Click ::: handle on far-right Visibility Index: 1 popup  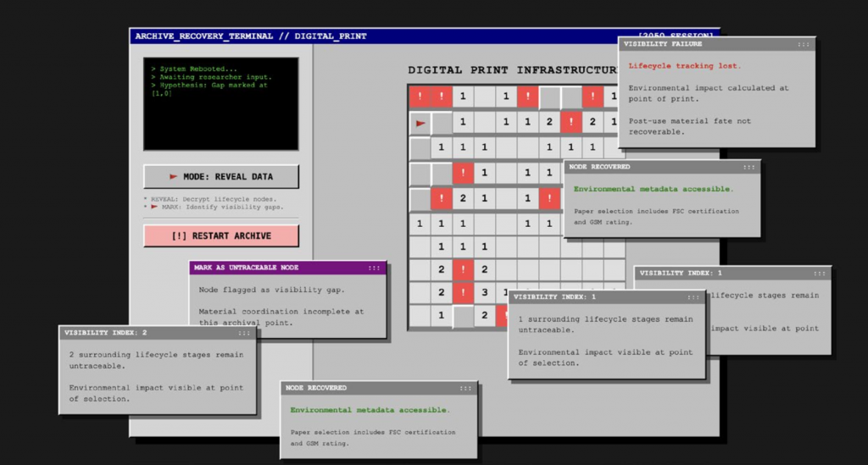[x=819, y=274]
